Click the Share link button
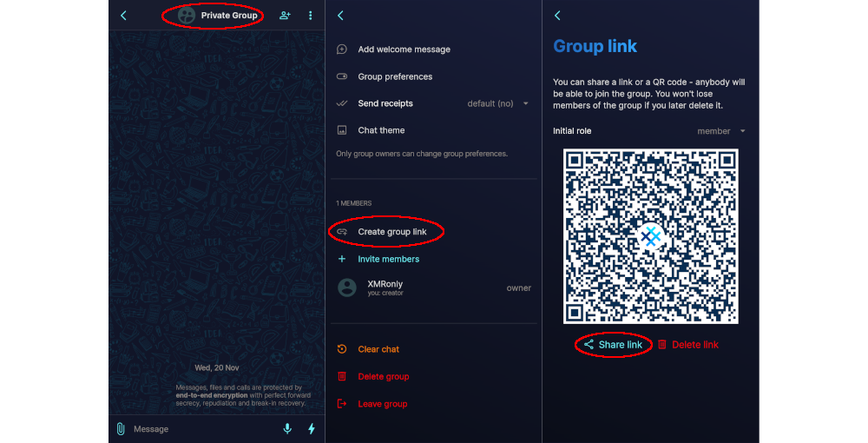 [x=614, y=345]
